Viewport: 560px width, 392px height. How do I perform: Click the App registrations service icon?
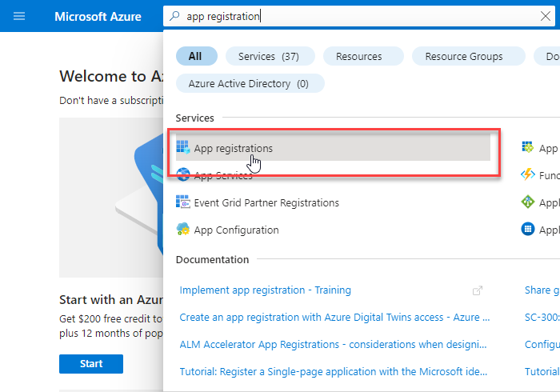pyautogui.click(x=183, y=148)
